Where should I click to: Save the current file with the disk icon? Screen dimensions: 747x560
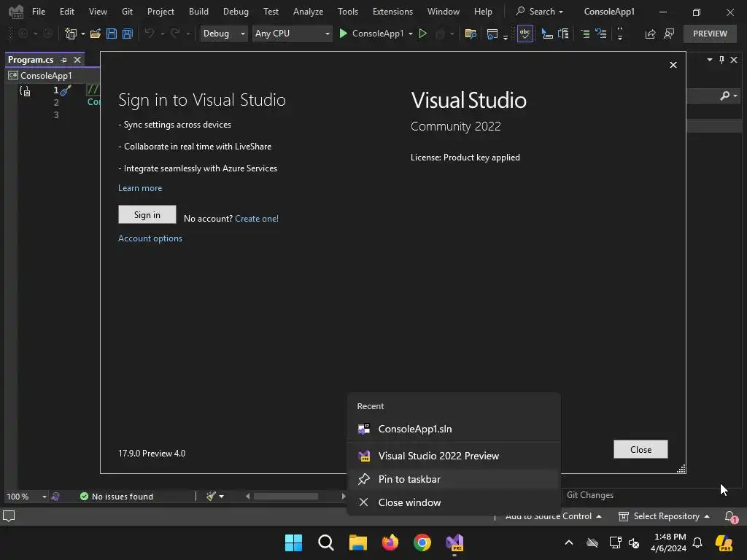pos(112,34)
